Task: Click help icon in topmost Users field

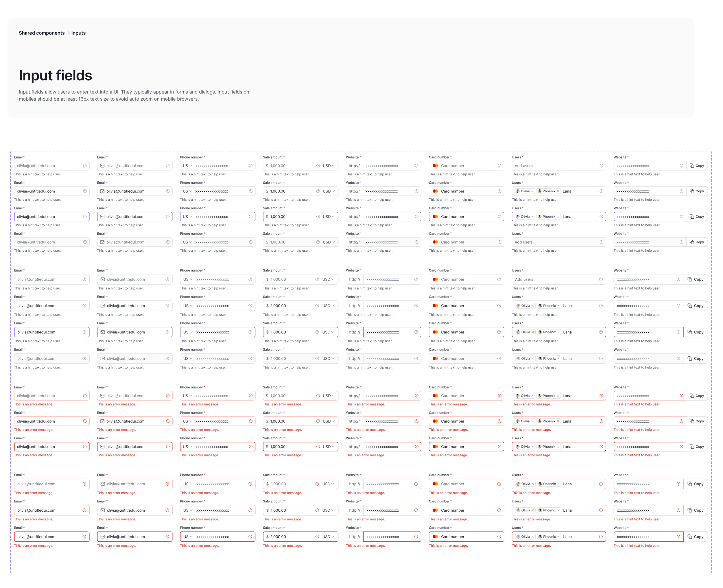Action: pyautogui.click(x=601, y=166)
